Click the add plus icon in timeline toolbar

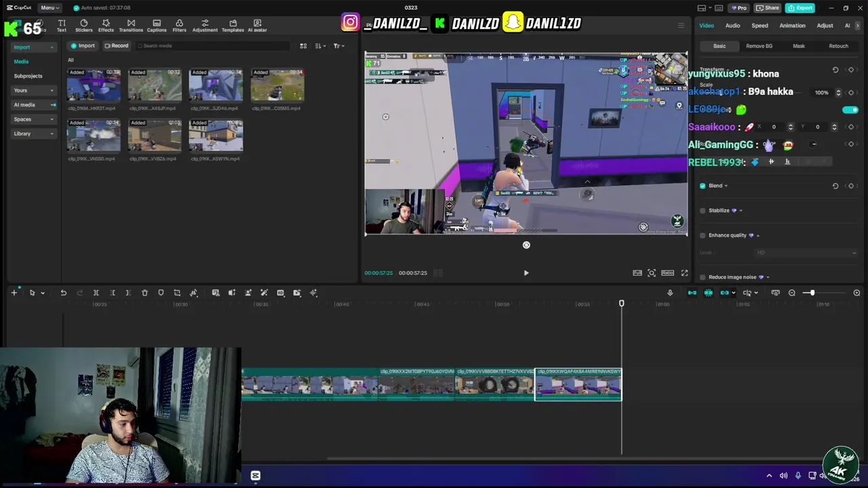click(14, 293)
